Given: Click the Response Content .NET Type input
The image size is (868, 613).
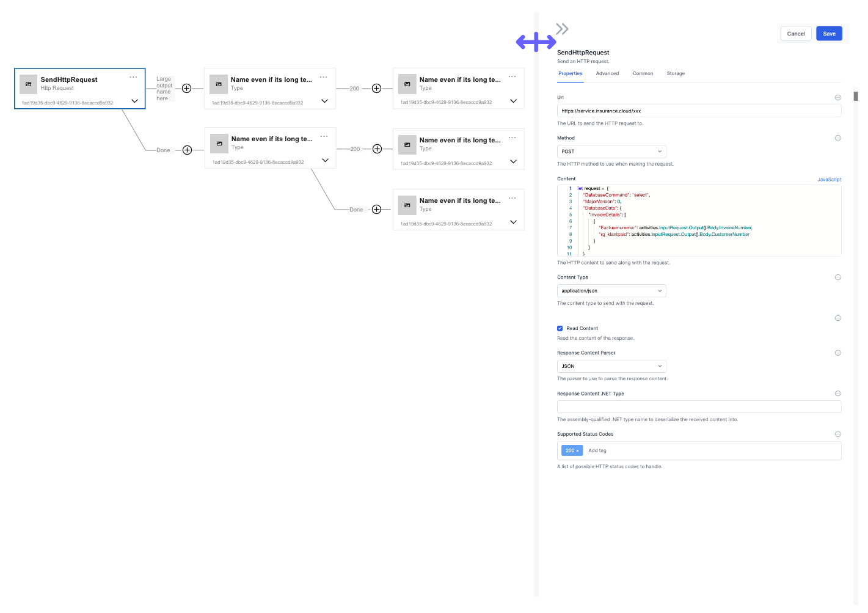Looking at the screenshot, I should pyautogui.click(x=699, y=407).
